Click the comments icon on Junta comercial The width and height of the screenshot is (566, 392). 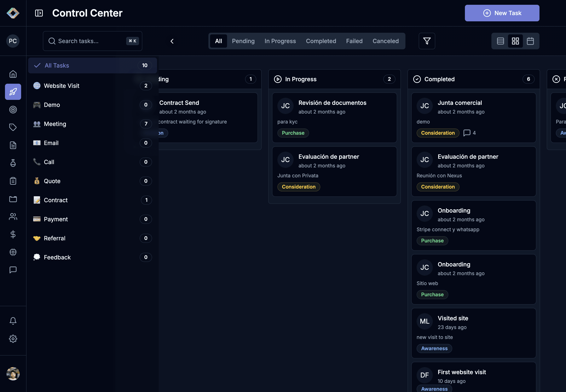[467, 133]
